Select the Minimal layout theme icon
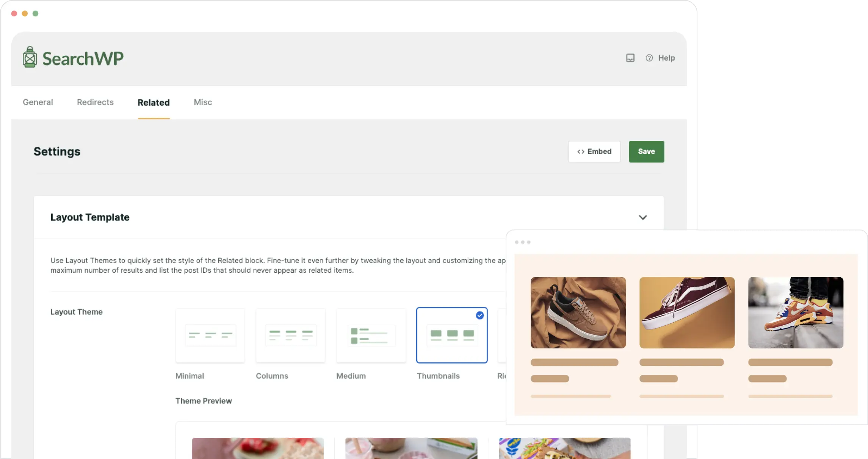This screenshot has height=459, width=868. [210, 335]
